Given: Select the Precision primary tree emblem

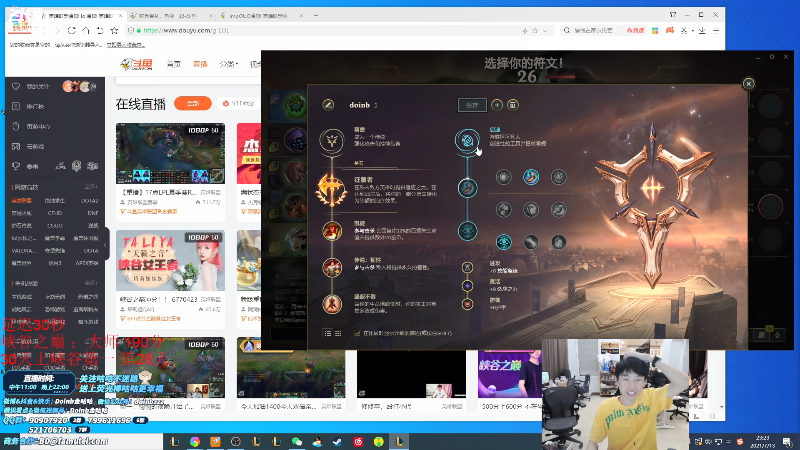Looking at the screenshot, I should pos(332,140).
